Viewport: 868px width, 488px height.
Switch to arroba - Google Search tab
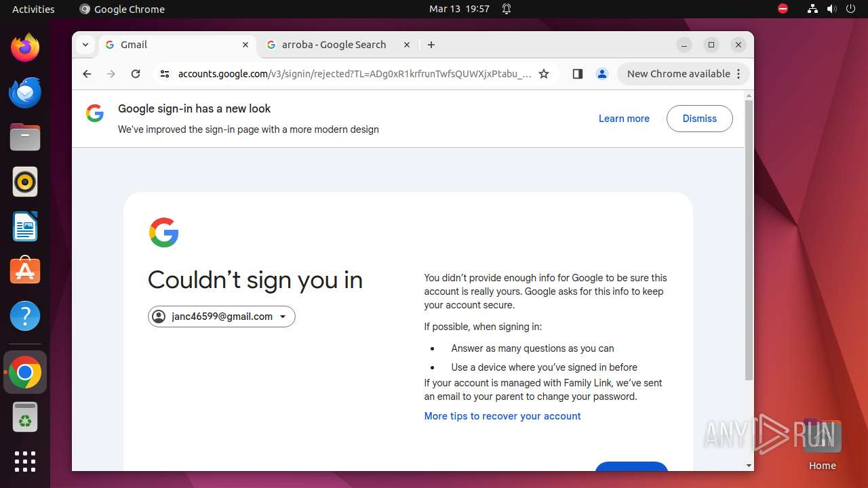click(339, 45)
